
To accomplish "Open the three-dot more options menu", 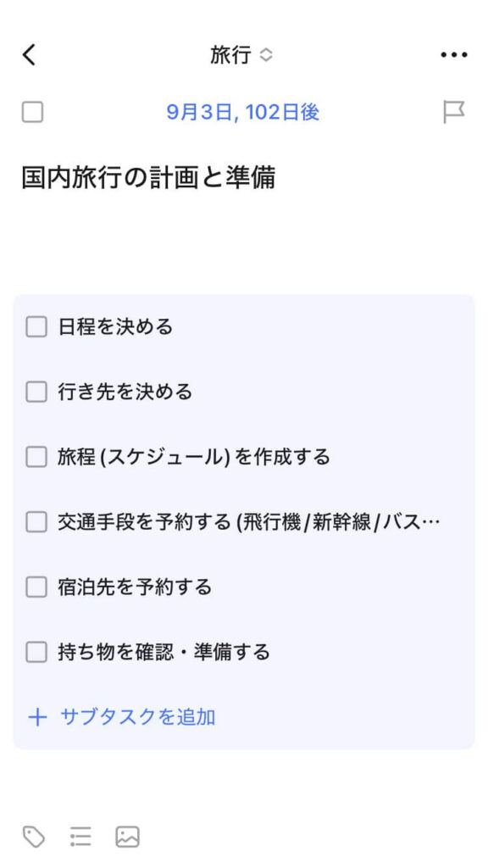I will 454,55.
